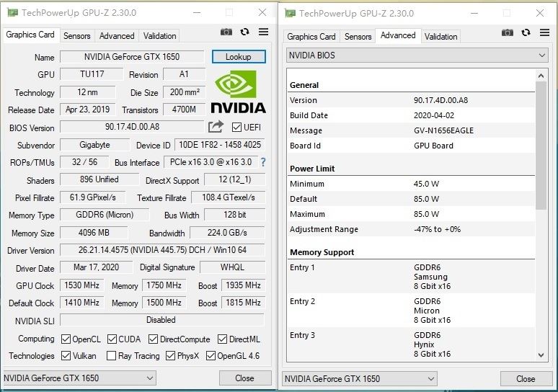Viewport: 558px width, 392px height.
Task: Select Advanced tab in right window
Action: click(x=398, y=35)
